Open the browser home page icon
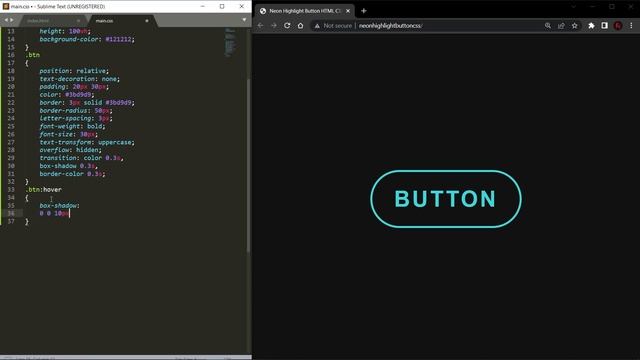Screen dimensions: 640x360 (x=300, y=25)
